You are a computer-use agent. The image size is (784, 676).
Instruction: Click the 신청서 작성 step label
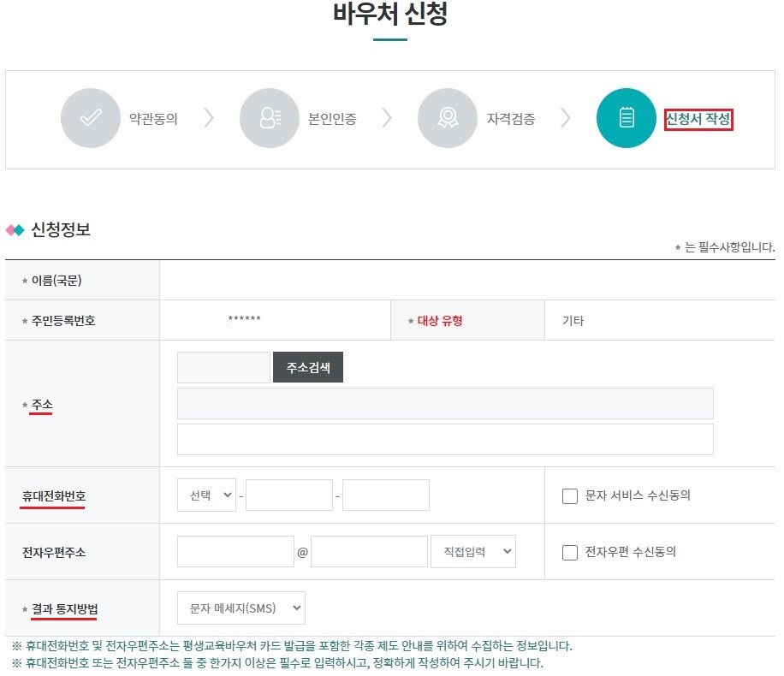697,118
